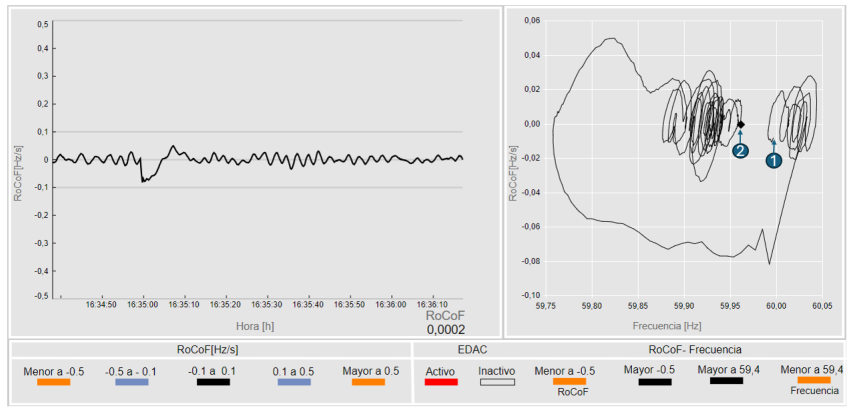
Task: Click the orange swatch above the small 'RoCoF' caption
Action: pos(569,381)
